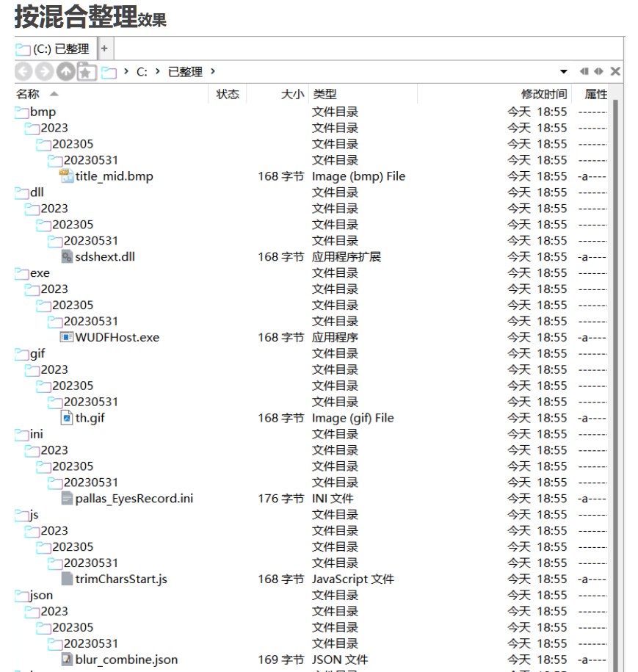Image resolution: width=638 pixels, height=672 pixels.
Task: Select file name trimCharsStart.js
Action: [x=121, y=579]
